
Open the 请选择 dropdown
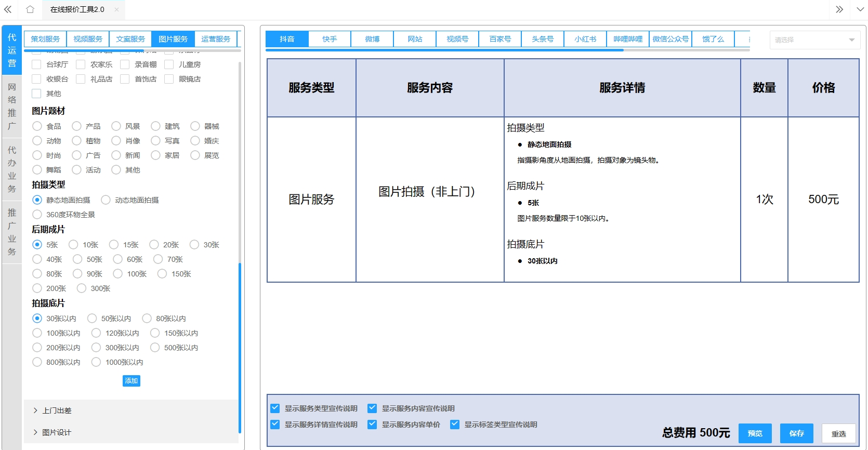click(x=814, y=40)
